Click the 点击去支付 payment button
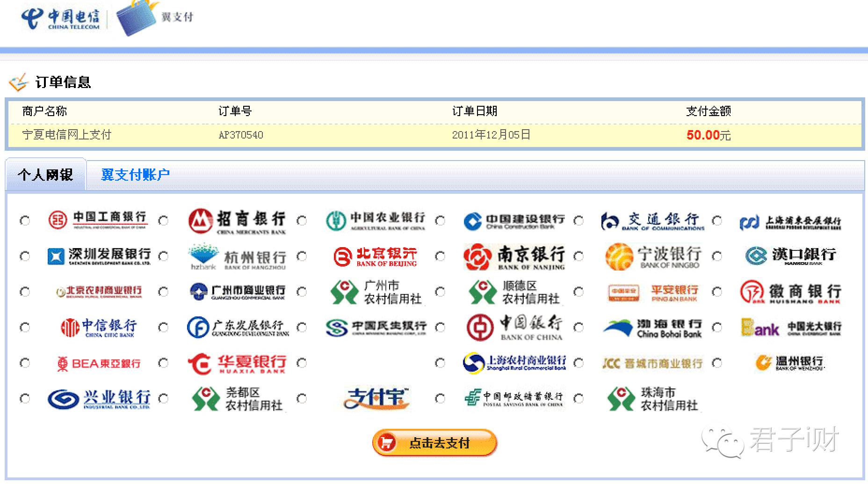The width and height of the screenshot is (868, 484). (x=433, y=443)
